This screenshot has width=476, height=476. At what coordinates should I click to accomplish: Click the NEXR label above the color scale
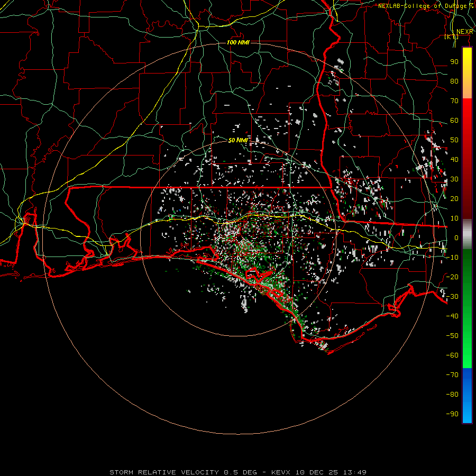click(x=465, y=32)
